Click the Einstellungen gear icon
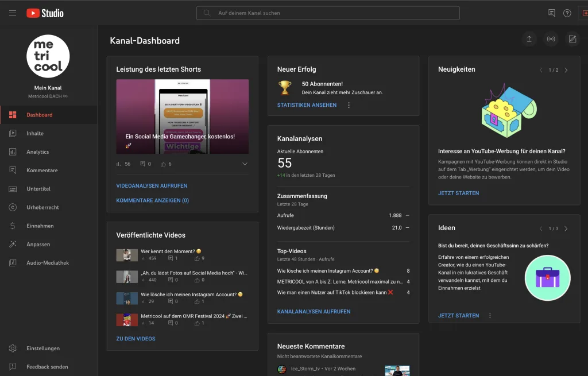Screen dimensions: 588x376 coord(13,348)
